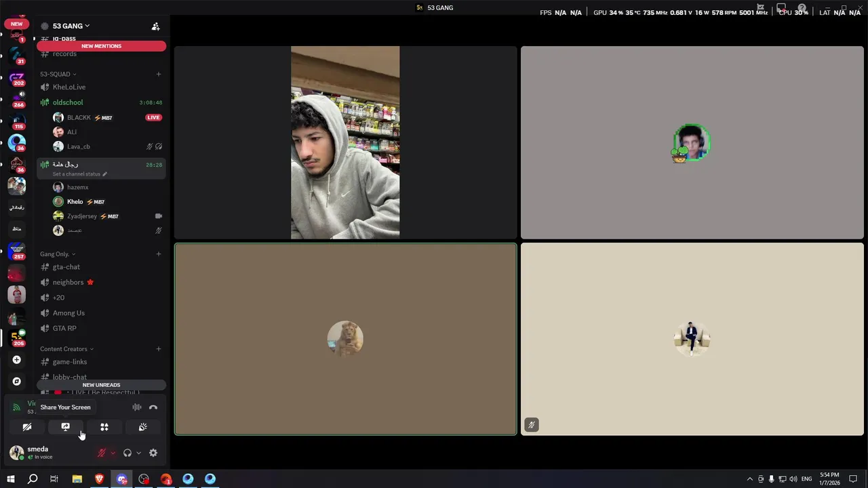Click Add a Server plus button
Image resolution: width=868 pixels, height=488 pixels.
17,360
